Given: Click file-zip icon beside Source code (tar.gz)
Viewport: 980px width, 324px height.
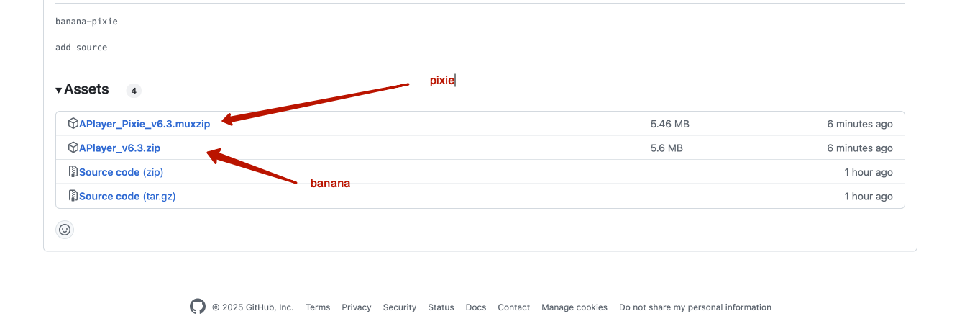Looking at the screenshot, I should tap(73, 196).
